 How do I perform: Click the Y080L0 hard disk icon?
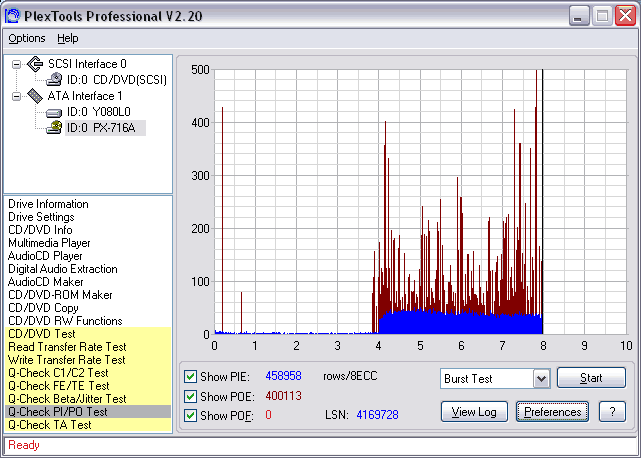[x=54, y=112]
